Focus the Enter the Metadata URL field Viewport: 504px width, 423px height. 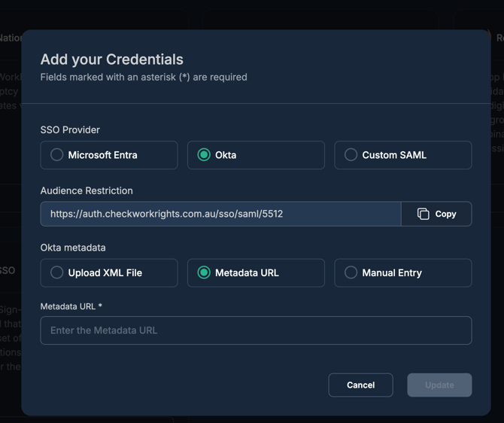pos(256,330)
